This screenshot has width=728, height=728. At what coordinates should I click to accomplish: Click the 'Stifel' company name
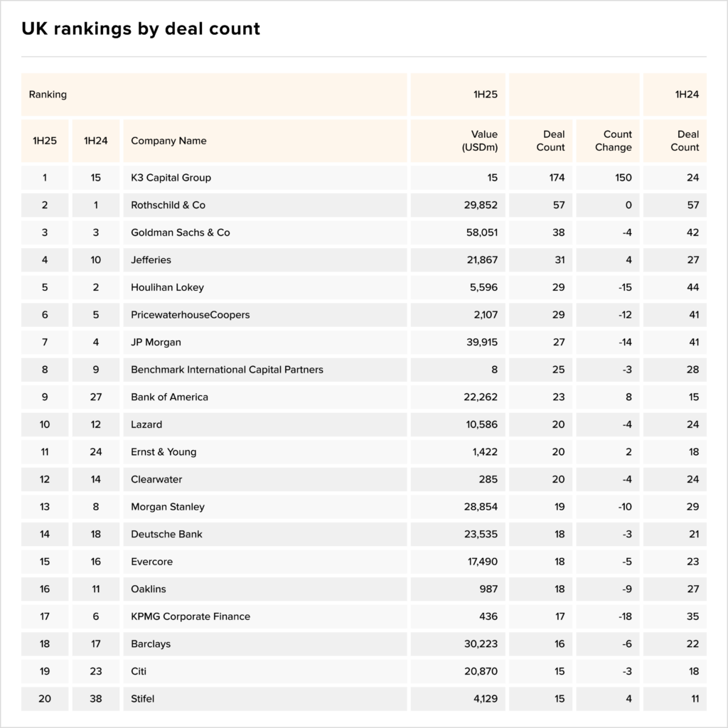pos(142,698)
